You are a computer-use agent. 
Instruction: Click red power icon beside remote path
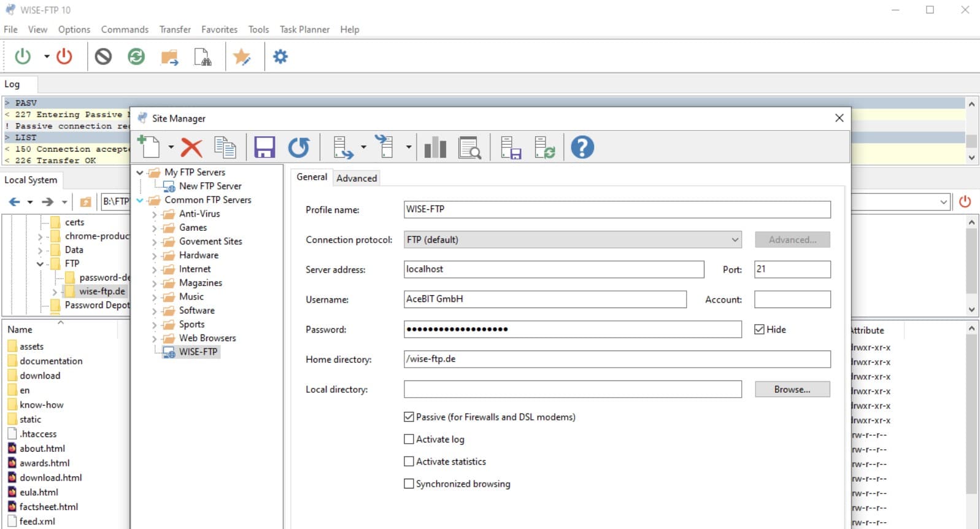pos(965,201)
